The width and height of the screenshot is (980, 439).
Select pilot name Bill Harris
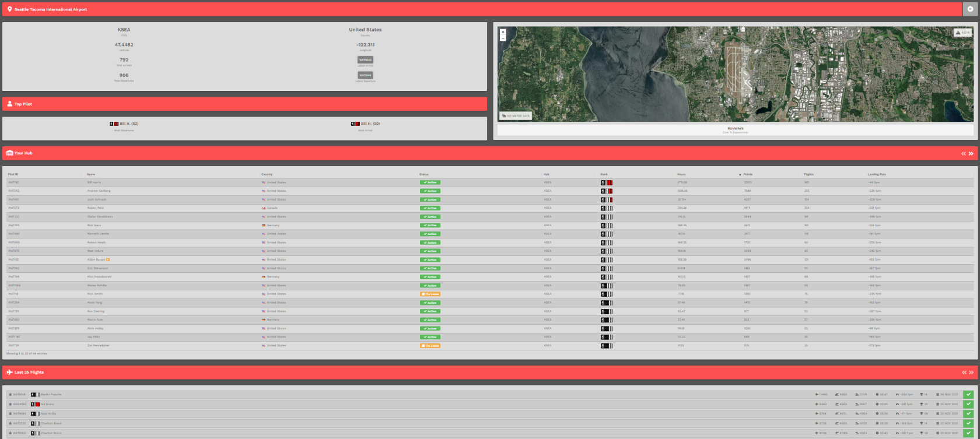point(94,182)
